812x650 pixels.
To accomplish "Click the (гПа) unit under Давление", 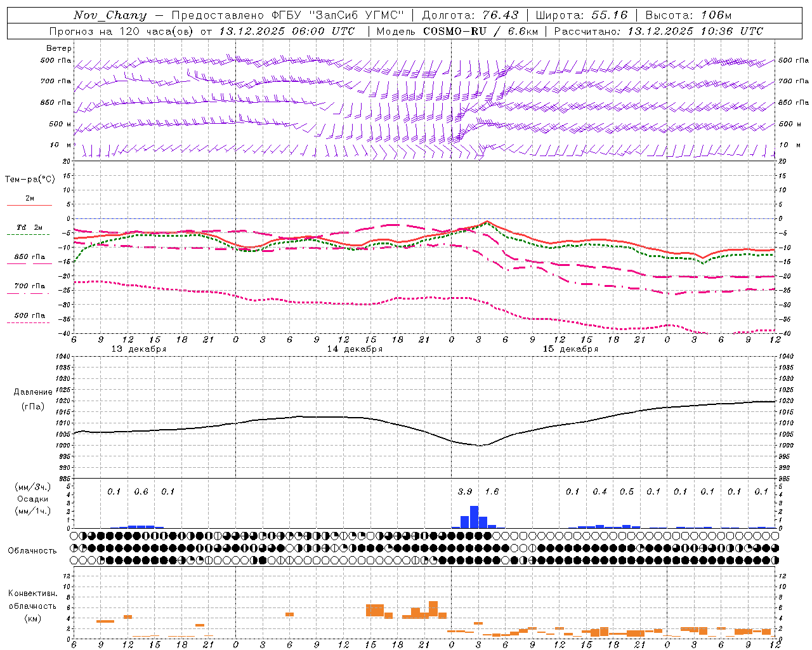I will click(x=33, y=407).
